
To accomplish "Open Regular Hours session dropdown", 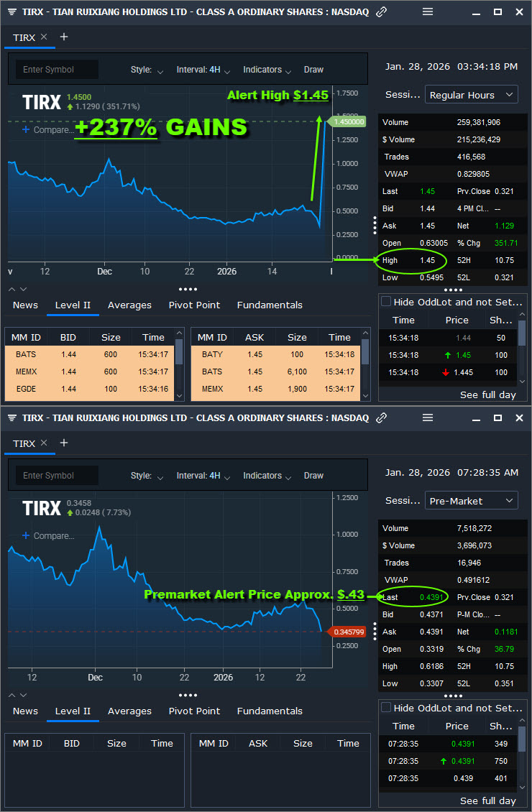I will click(x=472, y=95).
